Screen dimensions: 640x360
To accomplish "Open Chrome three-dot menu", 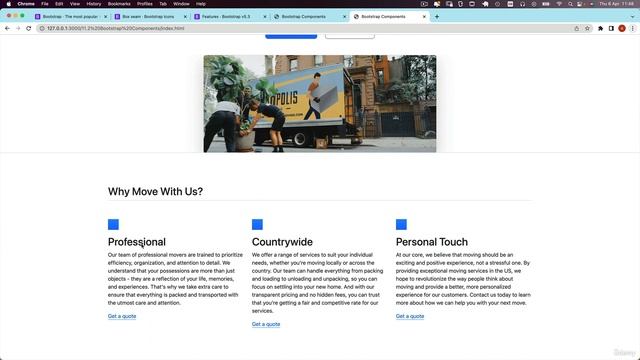I will 632,28.
